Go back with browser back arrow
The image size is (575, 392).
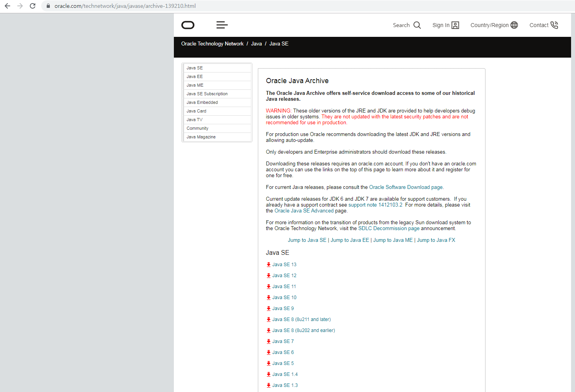pos(7,6)
